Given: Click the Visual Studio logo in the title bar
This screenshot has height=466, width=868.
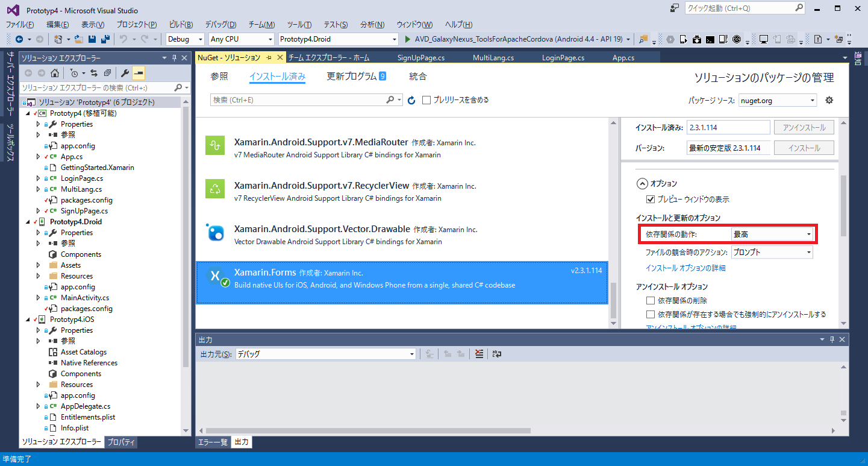Looking at the screenshot, I should click(x=13, y=10).
